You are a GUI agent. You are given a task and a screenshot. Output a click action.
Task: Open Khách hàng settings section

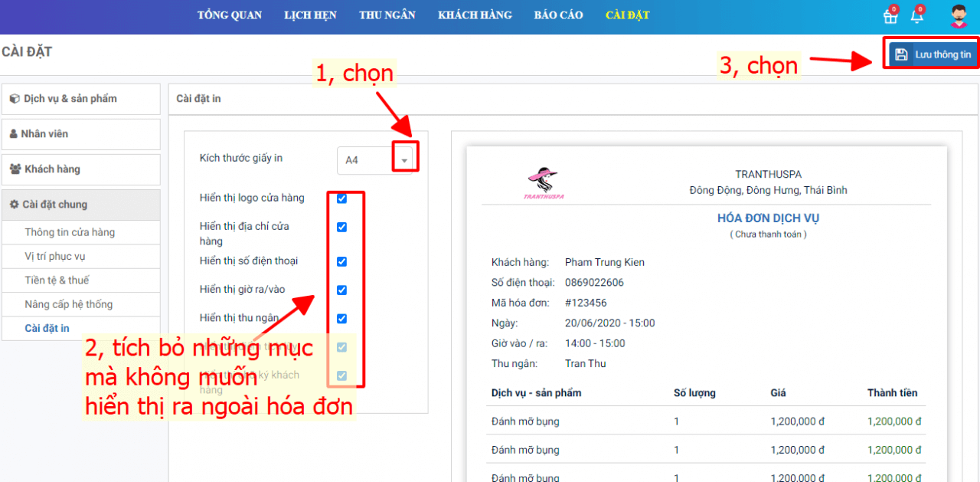[81, 169]
